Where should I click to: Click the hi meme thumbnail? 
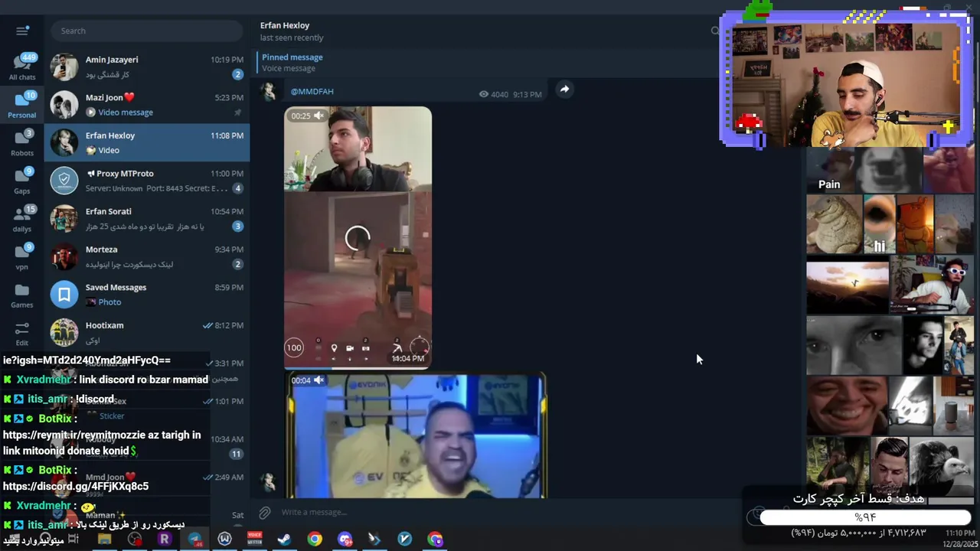click(879, 224)
